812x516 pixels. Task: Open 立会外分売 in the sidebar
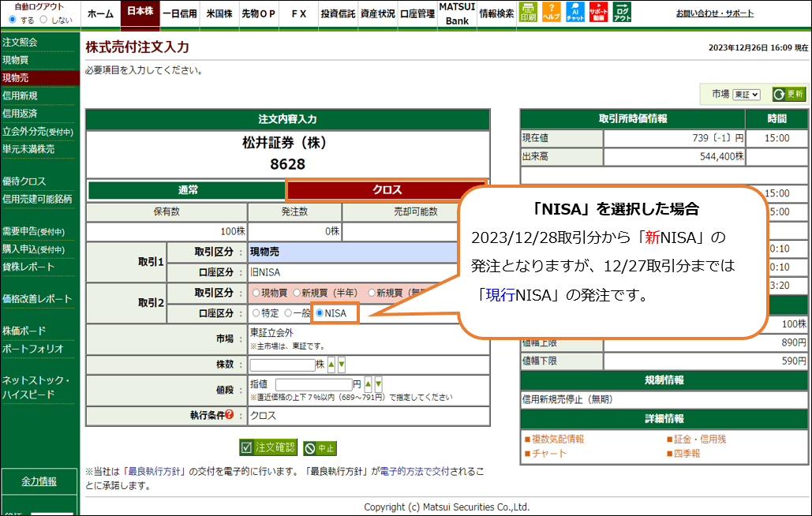click(x=38, y=132)
